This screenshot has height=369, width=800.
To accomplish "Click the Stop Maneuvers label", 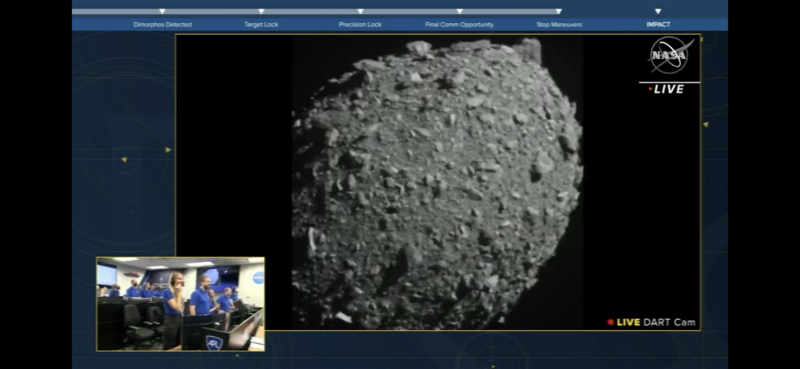I will pyautogui.click(x=559, y=24).
